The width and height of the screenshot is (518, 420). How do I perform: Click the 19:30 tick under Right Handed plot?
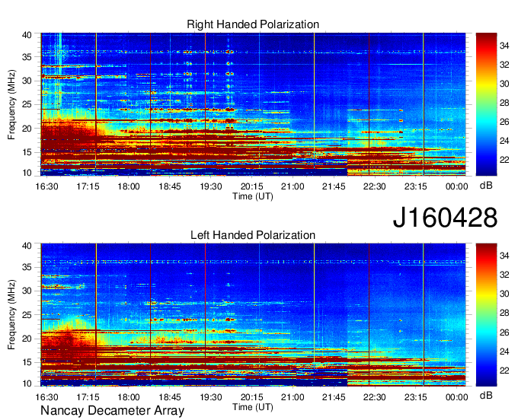(x=210, y=186)
